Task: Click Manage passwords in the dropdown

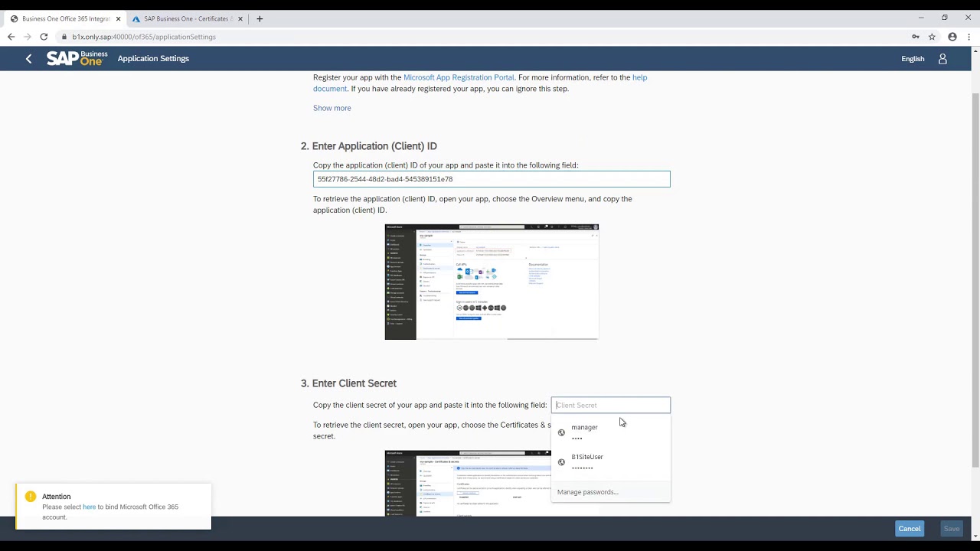Action: [587, 492]
